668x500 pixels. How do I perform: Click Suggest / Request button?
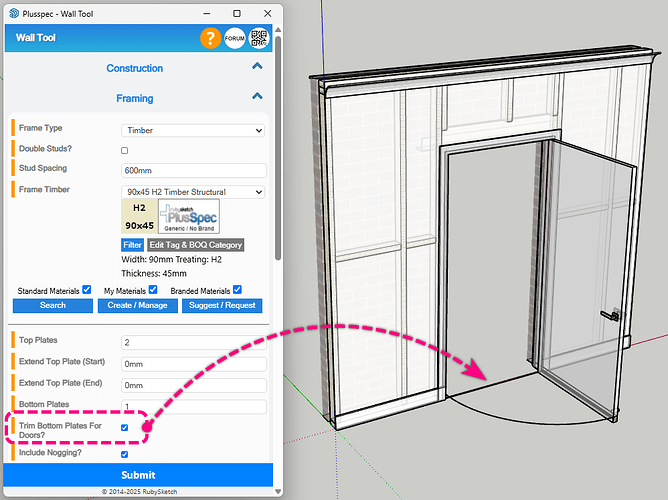[222, 305]
